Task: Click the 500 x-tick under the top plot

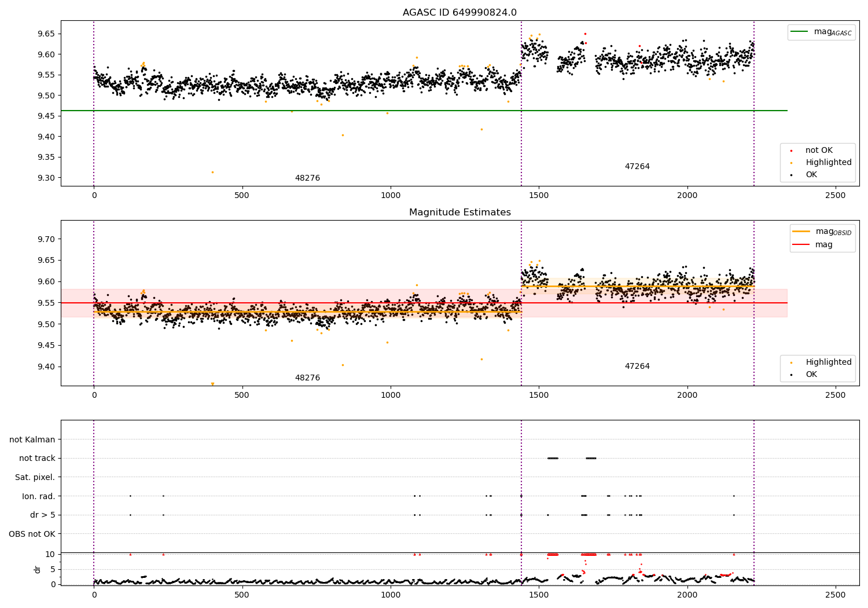Action: 242,196
